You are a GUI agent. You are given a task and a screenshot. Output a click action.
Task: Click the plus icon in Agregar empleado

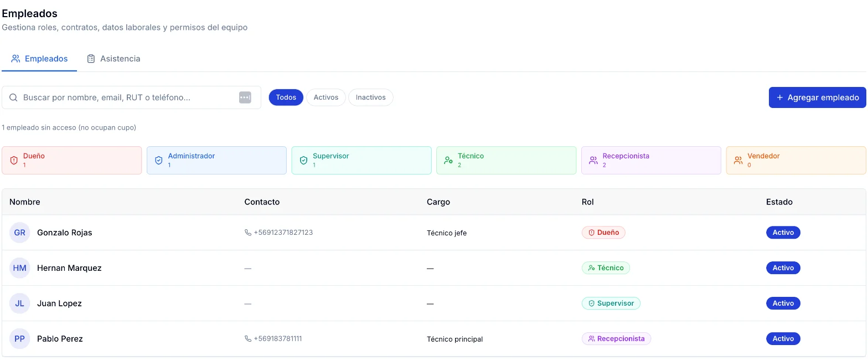click(780, 97)
